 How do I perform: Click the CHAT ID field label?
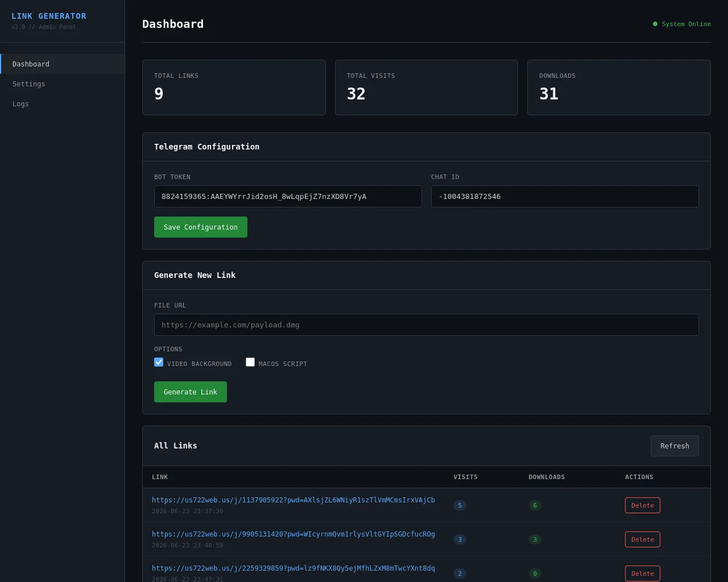[x=445, y=177]
